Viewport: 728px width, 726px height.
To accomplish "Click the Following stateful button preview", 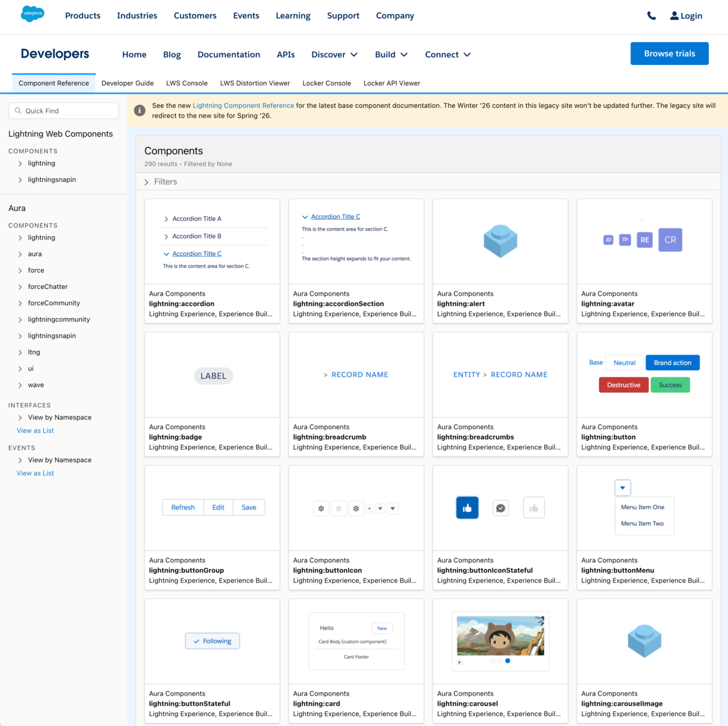I will pyautogui.click(x=212, y=641).
